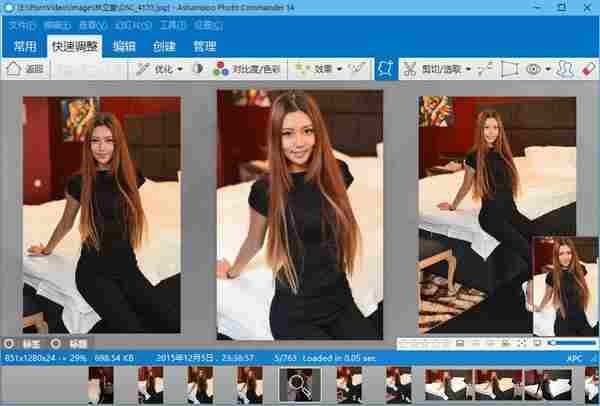Switch to the 管理 tab
This screenshot has width=600, height=406.
(x=205, y=46)
